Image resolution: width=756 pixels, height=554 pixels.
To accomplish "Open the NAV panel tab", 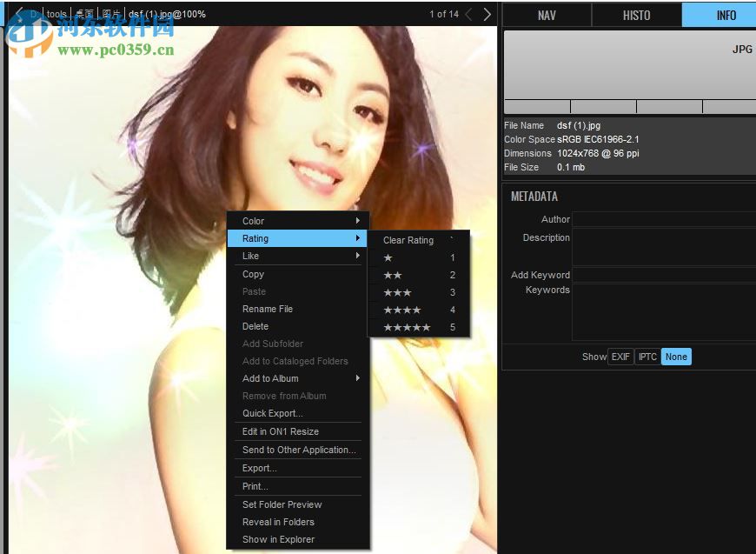I will pyautogui.click(x=547, y=14).
